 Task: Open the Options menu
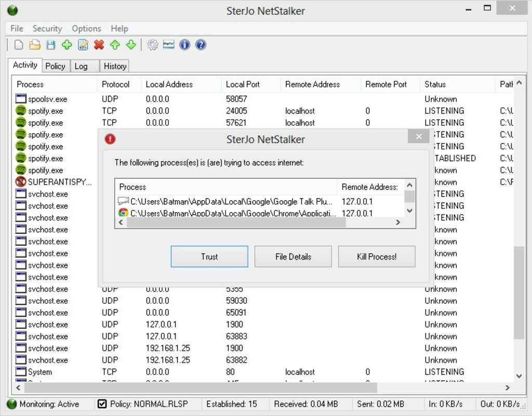(86, 29)
